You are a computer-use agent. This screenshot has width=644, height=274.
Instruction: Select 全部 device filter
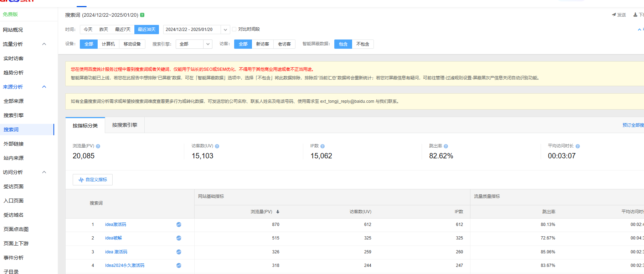pyautogui.click(x=89, y=44)
